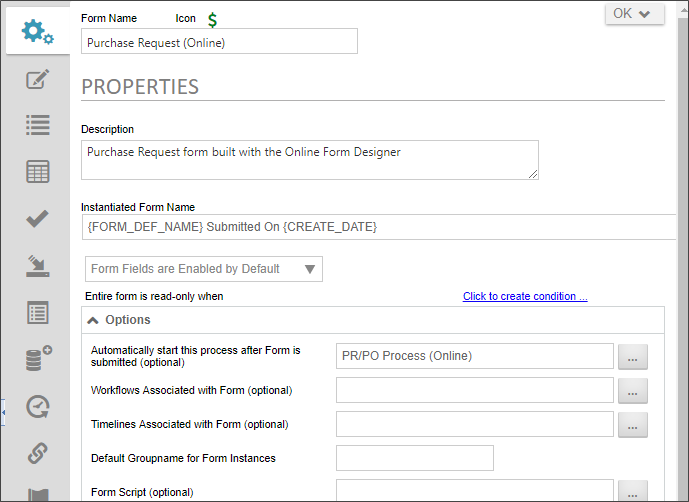Click the green dollar sign form icon

click(x=212, y=19)
